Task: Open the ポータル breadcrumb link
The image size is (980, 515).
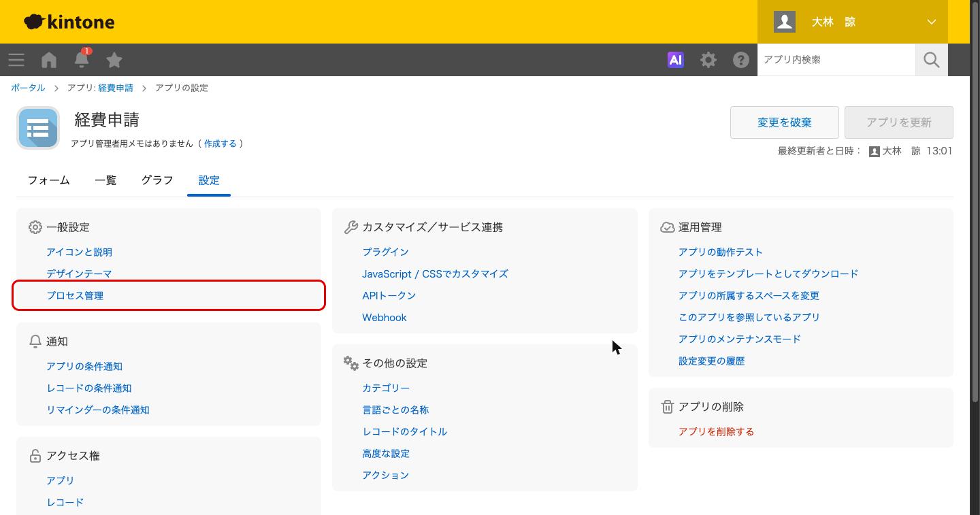Action: (28, 88)
